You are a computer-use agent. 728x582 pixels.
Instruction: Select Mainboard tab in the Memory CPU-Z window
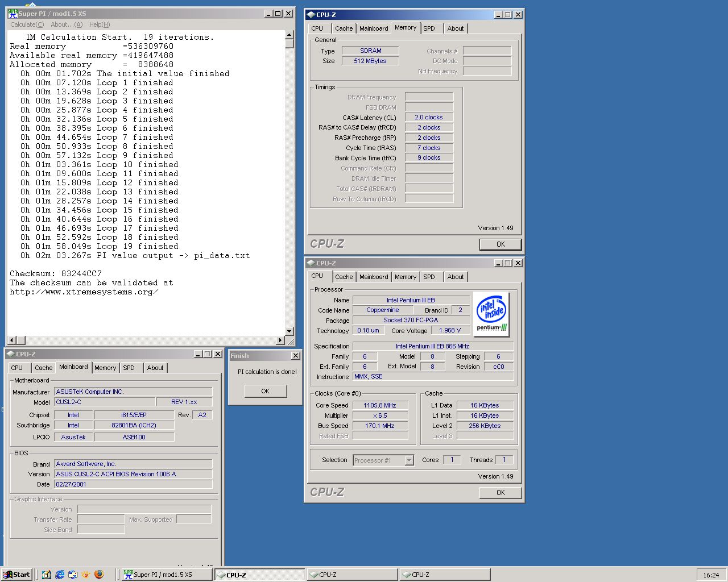click(x=374, y=28)
